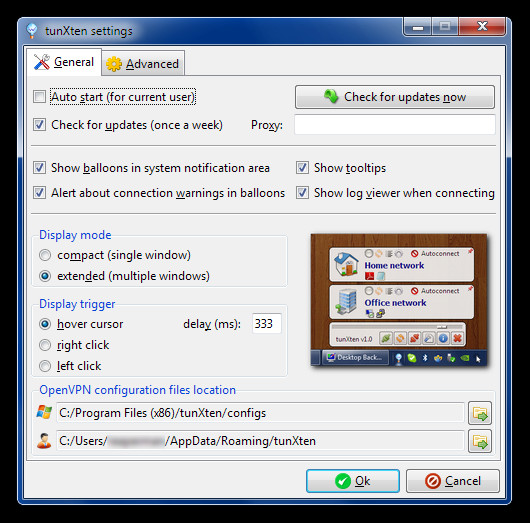Click the 'Proxy:' label
The image size is (530, 523).
pos(267,125)
